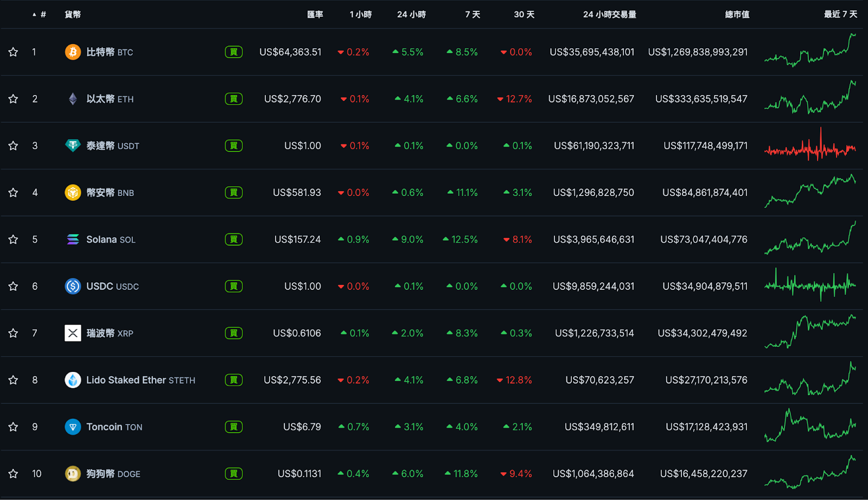Open 瑞波幣 XRP coin page
Screen dimensions: 868x500
(110, 333)
